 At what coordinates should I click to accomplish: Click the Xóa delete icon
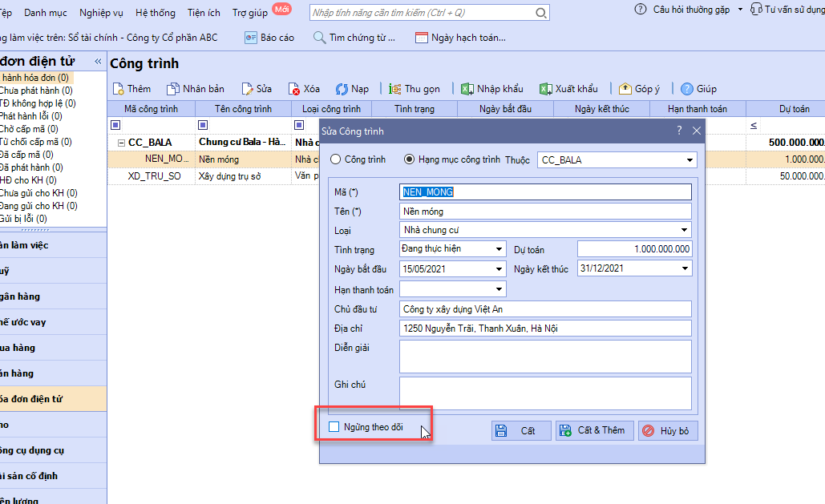[294, 89]
